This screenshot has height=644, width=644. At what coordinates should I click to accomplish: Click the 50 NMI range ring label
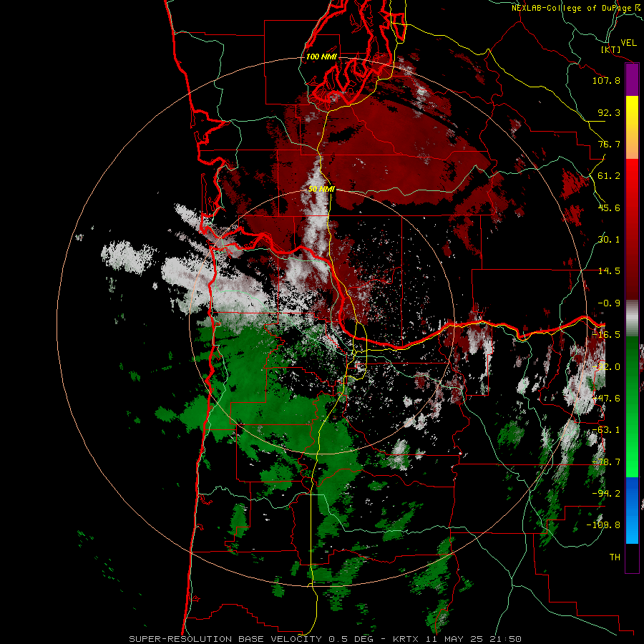[321, 189]
